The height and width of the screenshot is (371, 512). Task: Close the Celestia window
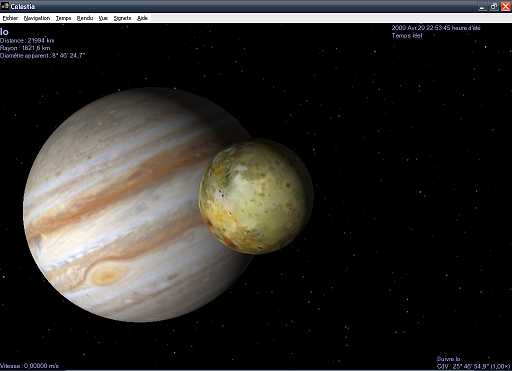coord(506,6)
